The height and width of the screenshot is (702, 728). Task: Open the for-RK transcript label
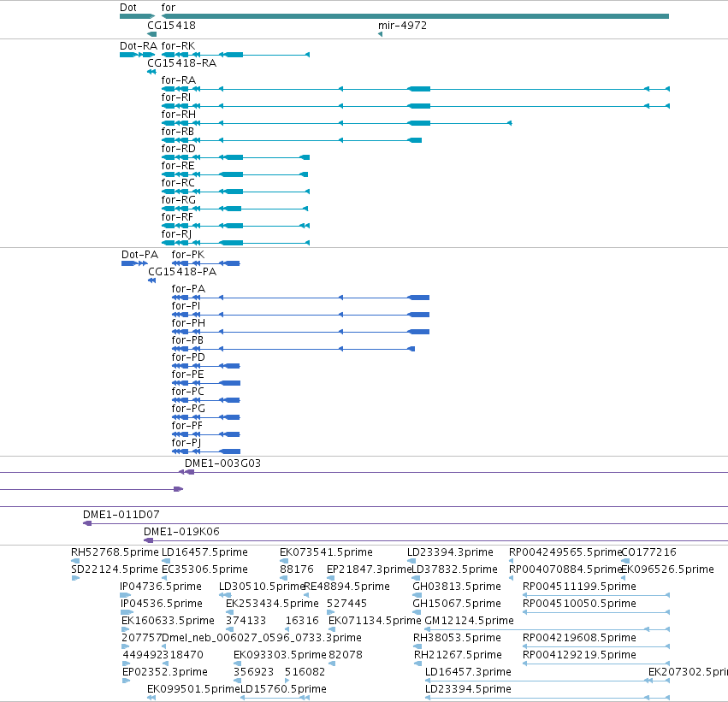[x=178, y=46]
